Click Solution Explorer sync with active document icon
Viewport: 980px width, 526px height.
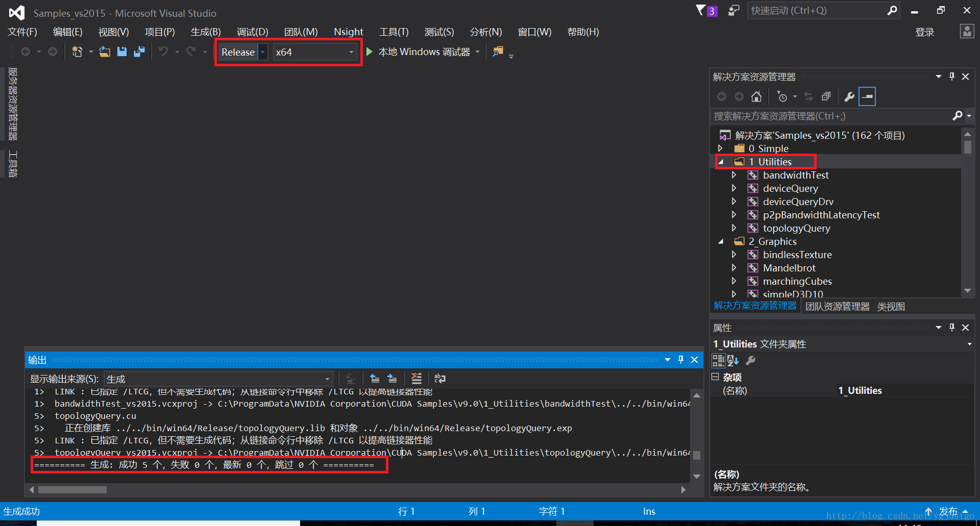click(x=808, y=96)
